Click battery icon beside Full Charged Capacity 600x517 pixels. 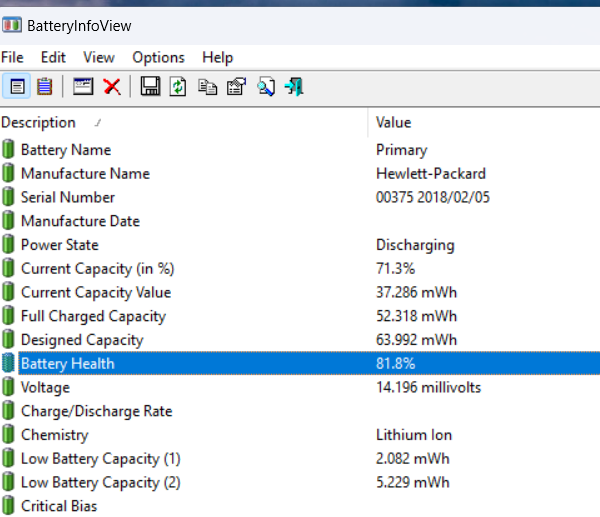coord(8,315)
